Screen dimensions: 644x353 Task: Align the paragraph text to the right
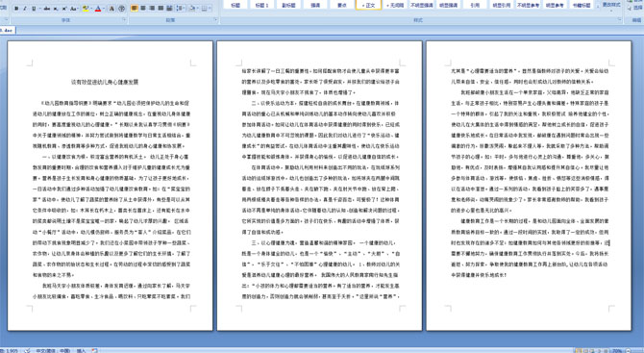(152, 8)
